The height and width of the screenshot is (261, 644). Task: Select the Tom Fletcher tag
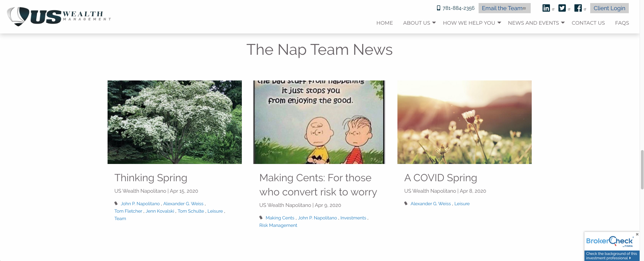coord(128,211)
